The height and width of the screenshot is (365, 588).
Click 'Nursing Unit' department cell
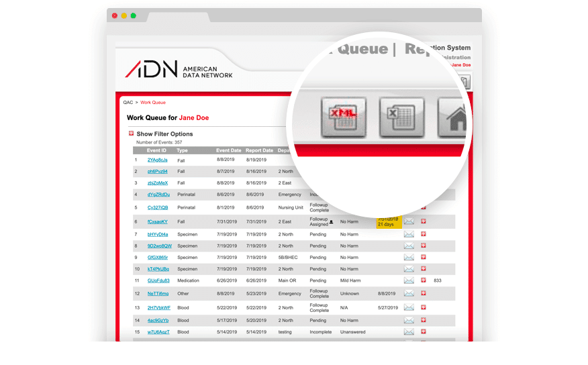tap(291, 207)
